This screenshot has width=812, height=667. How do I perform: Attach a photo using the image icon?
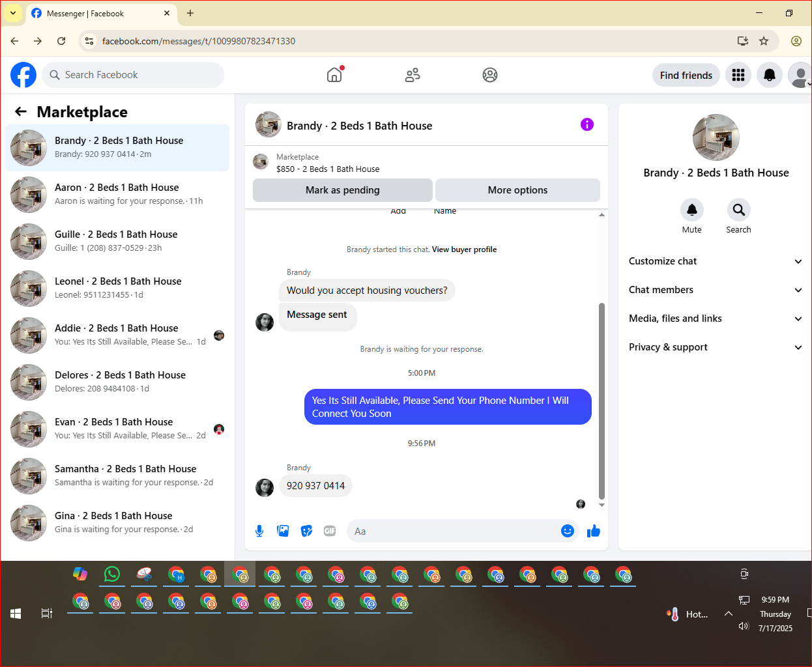click(x=283, y=531)
